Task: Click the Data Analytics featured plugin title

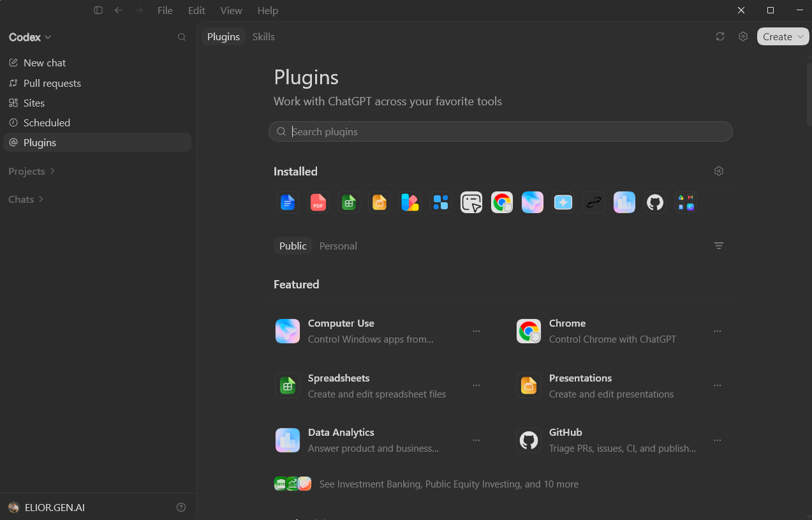Action: (341, 433)
